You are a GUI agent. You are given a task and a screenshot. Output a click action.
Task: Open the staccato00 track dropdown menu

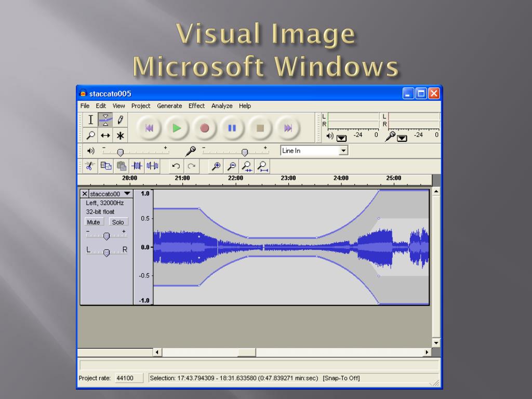pyautogui.click(x=127, y=193)
